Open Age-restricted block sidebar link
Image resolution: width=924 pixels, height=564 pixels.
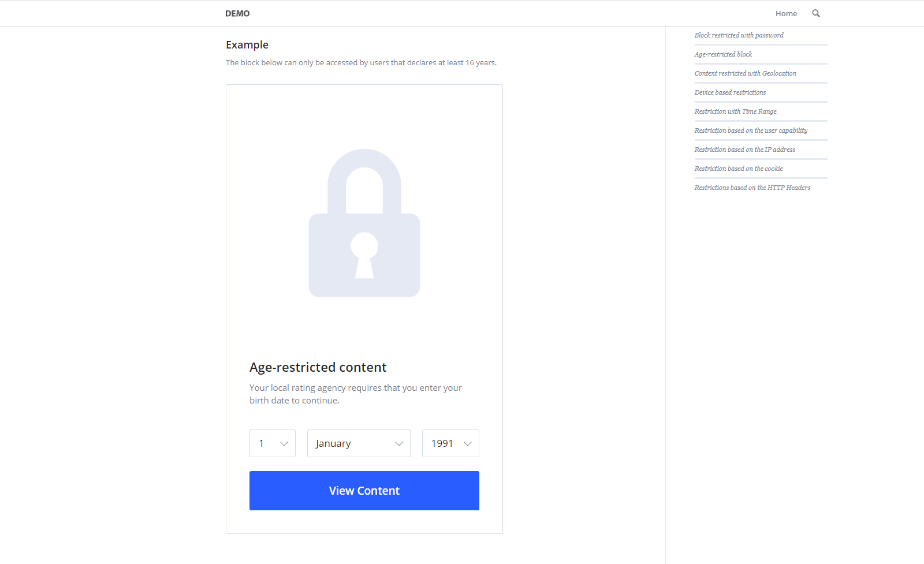click(723, 54)
